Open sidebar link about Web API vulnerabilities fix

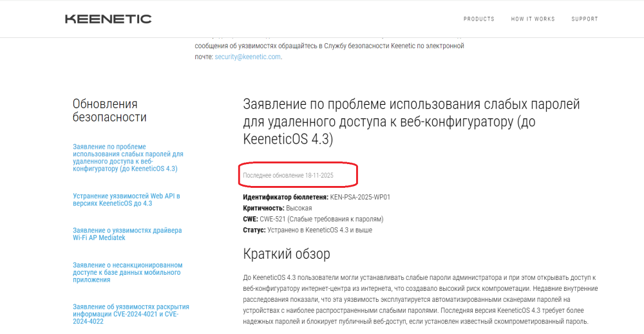126,199
